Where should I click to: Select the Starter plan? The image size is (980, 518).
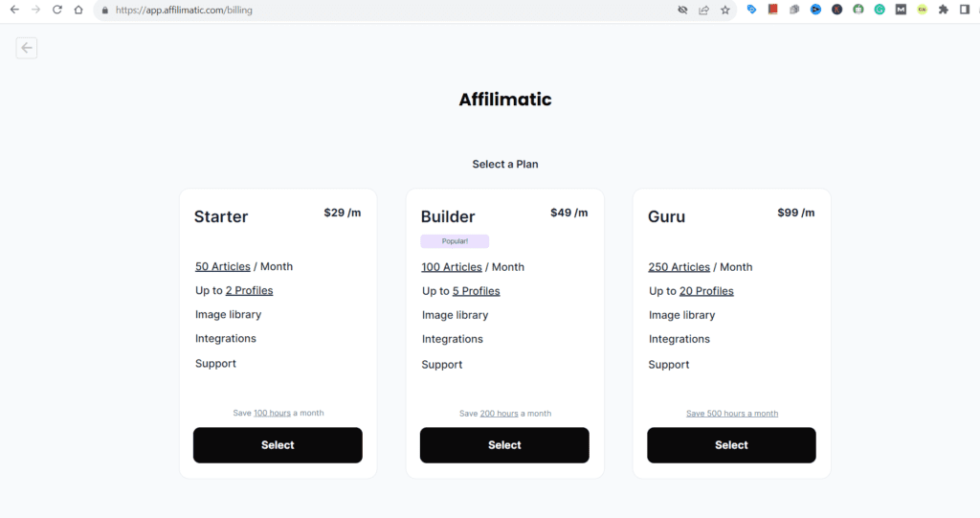[278, 445]
